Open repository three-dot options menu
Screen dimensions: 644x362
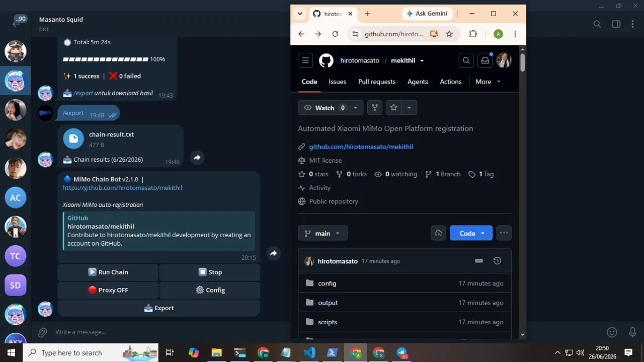(504, 233)
